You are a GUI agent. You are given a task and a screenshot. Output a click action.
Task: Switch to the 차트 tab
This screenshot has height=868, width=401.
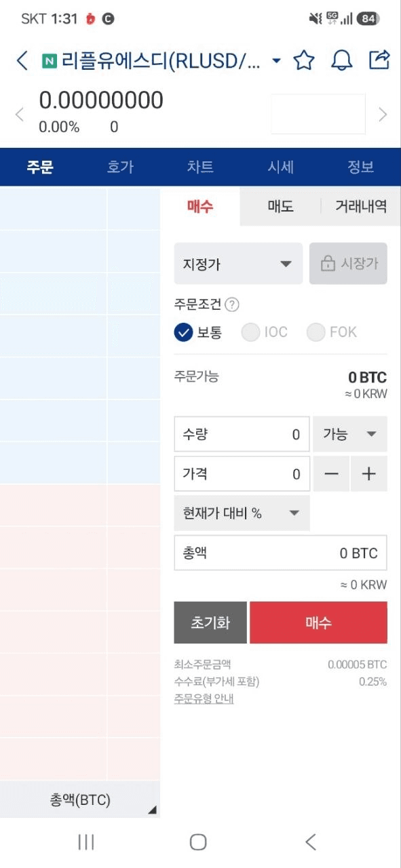pos(200,167)
